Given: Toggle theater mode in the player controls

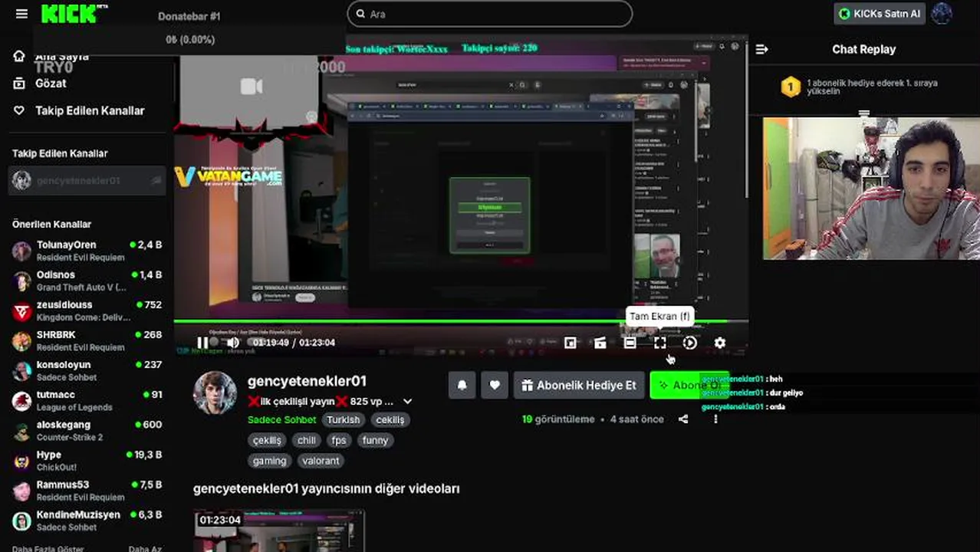Looking at the screenshot, I should (630, 343).
